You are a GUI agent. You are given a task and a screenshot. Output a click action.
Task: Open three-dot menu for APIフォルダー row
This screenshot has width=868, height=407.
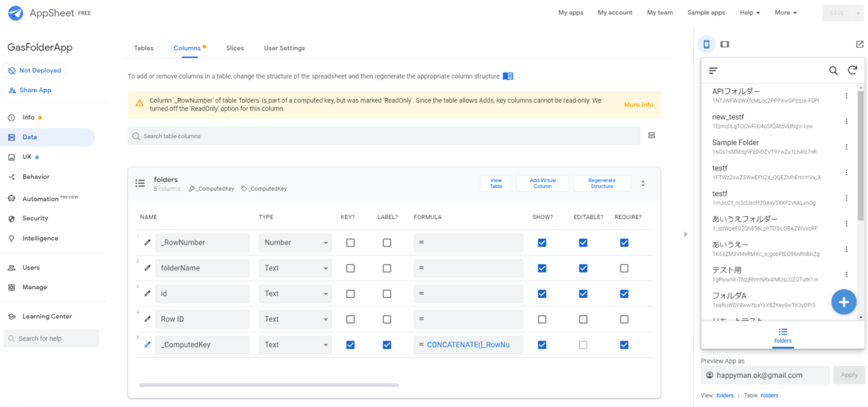click(x=846, y=95)
